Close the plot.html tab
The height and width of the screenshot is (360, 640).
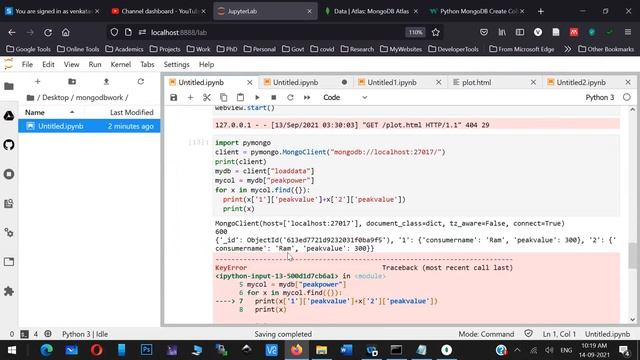533,82
